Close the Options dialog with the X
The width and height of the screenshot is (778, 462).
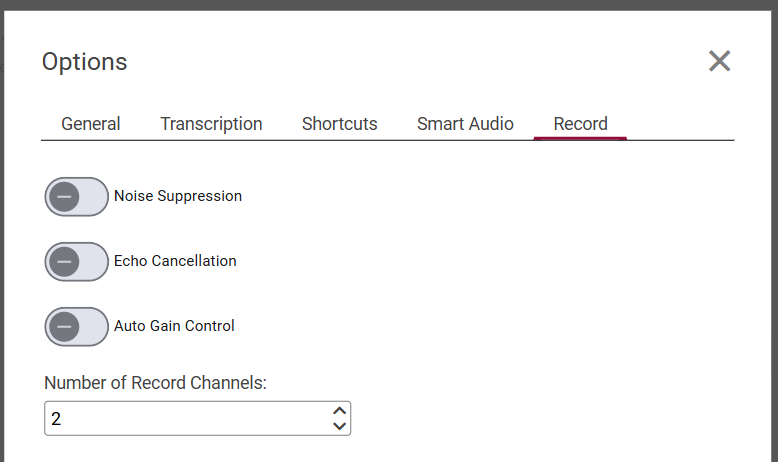pos(719,61)
